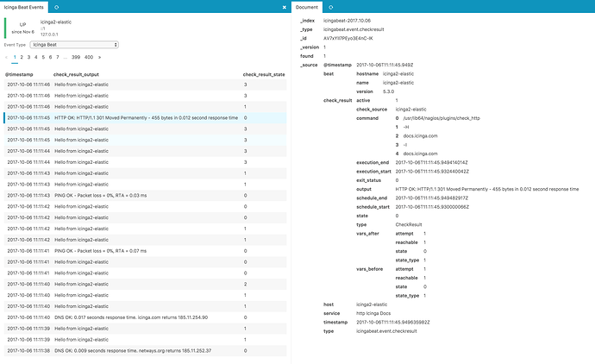Select the DNS OK icinga.com event row
The width and height of the screenshot is (595, 364).
(146, 317)
